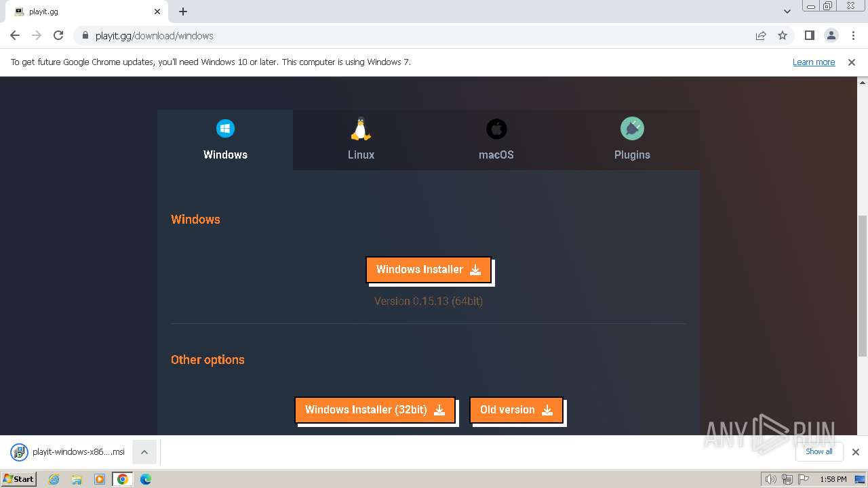Image resolution: width=868 pixels, height=488 pixels.
Task: Click the orange Windows section heading
Action: [x=195, y=220]
